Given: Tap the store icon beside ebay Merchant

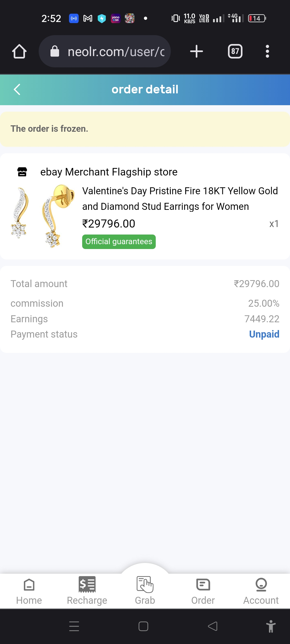Looking at the screenshot, I should [22, 172].
